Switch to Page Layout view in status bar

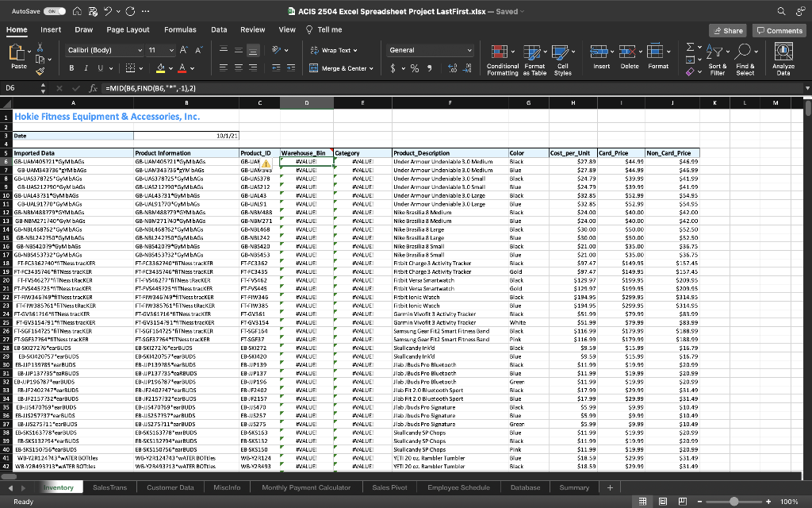[x=663, y=502]
